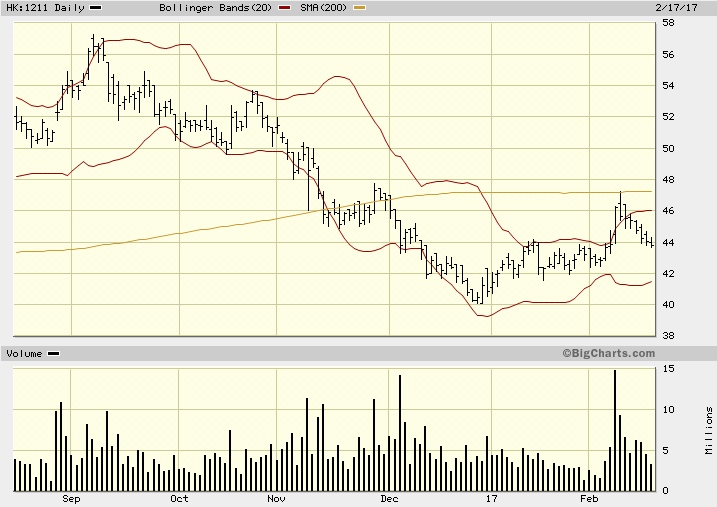This screenshot has height=507, width=717.
Task: Click the tan SMA(200) legend swatch
Action: [x=359, y=8]
